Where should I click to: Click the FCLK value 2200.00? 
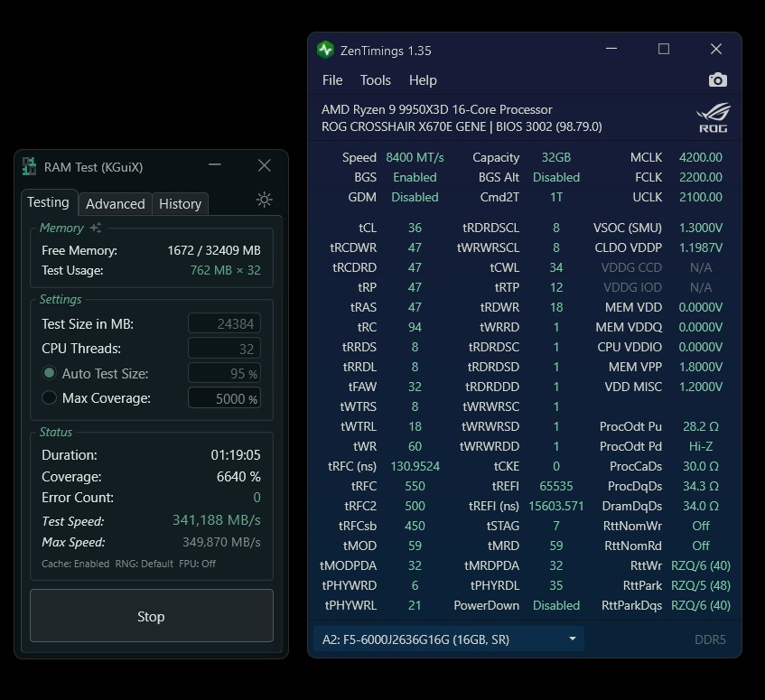coord(700,177)
